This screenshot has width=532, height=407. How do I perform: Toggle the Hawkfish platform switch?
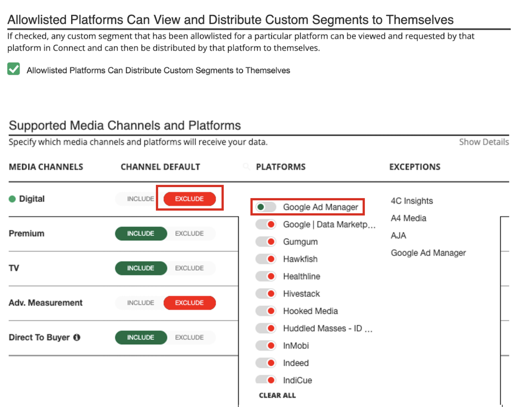[x=266, y=259]
